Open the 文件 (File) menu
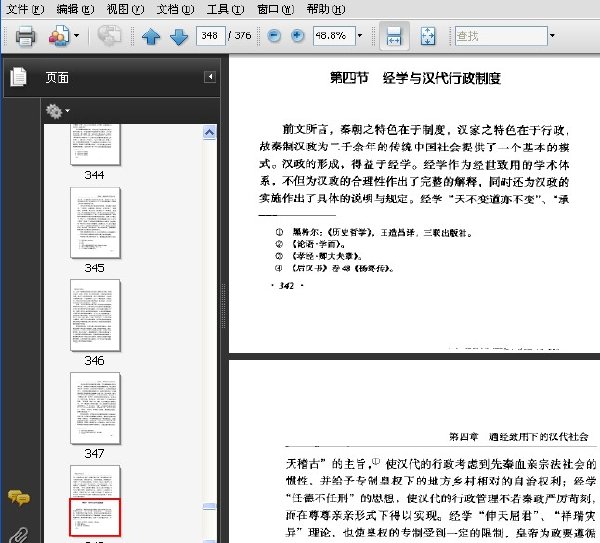Viewport: 600px width, 543px height. point(25,9)
